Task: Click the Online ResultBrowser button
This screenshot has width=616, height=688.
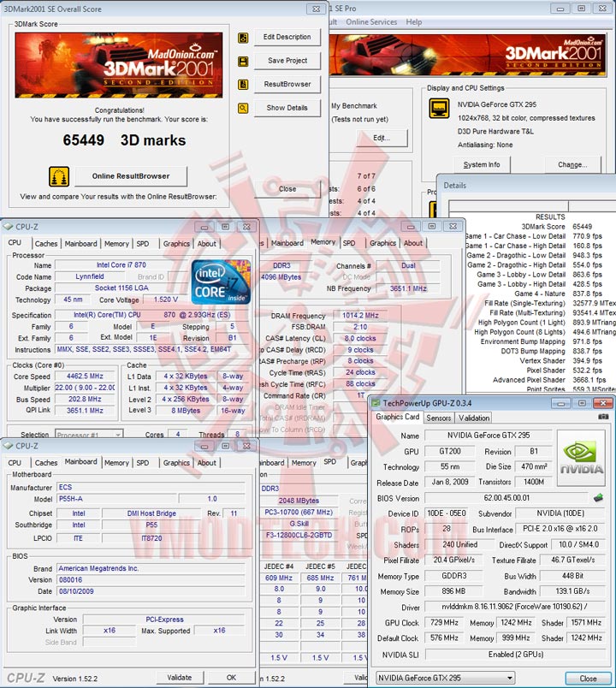Action: pos(131,176)
